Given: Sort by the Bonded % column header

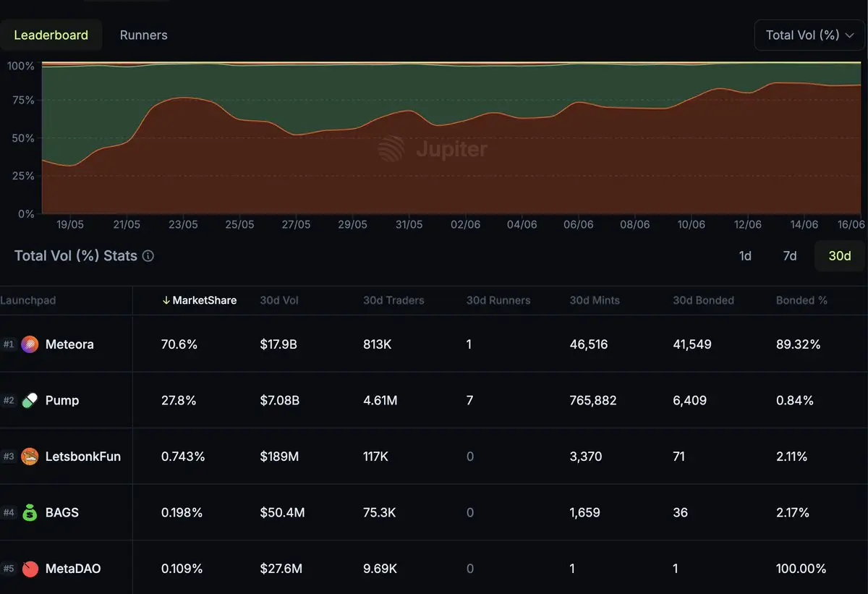Looking at the screenshot, I should coord(801,300).
